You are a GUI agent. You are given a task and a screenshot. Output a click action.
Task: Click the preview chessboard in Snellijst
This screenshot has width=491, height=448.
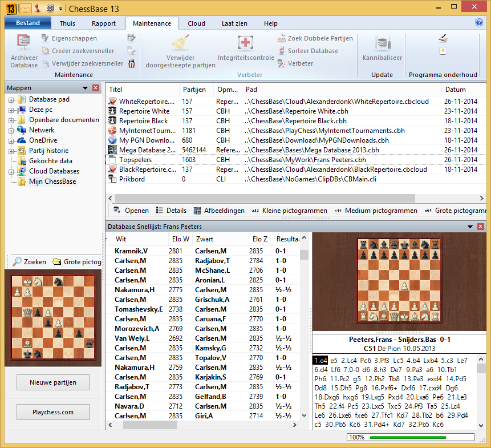399,280
